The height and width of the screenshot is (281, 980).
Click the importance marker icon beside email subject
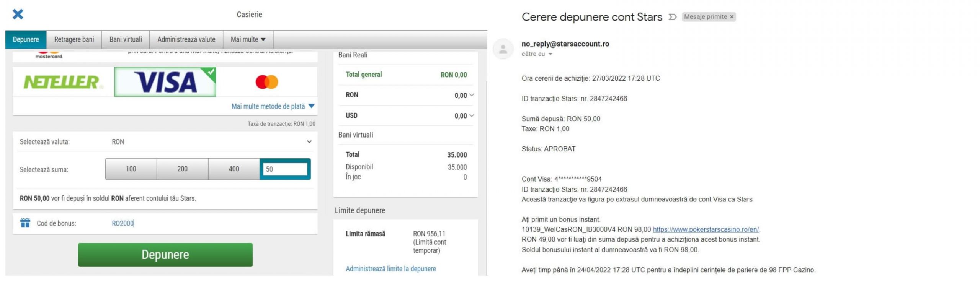tap(673, 17)
